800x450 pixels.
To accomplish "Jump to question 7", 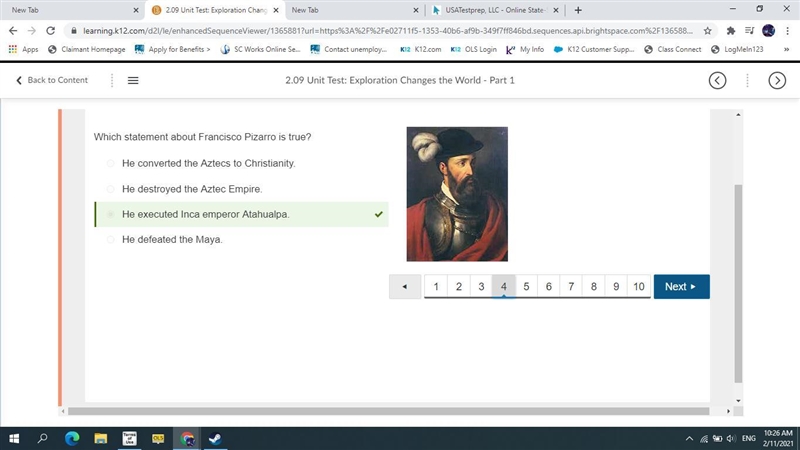I will click(571, 287).
